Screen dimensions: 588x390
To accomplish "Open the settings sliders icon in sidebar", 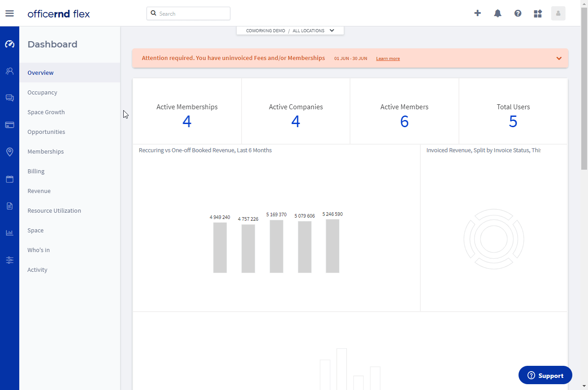I will 9,260.
